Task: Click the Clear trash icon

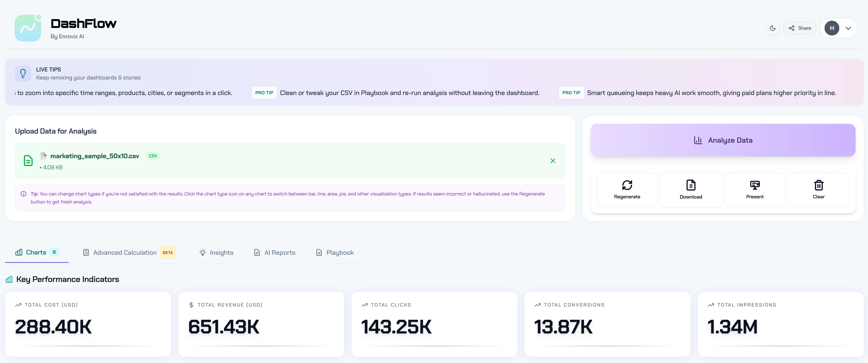Action: tap(818, 185)
